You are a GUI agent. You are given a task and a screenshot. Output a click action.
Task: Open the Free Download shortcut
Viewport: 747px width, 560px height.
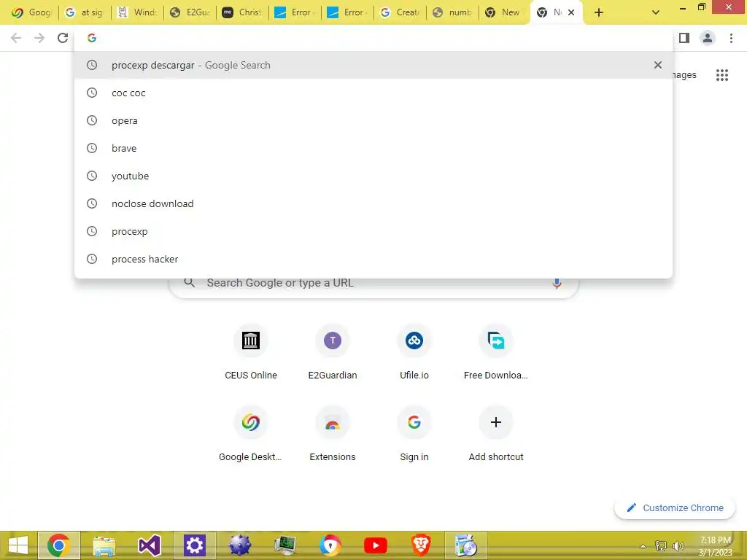[x=496, y=352]
